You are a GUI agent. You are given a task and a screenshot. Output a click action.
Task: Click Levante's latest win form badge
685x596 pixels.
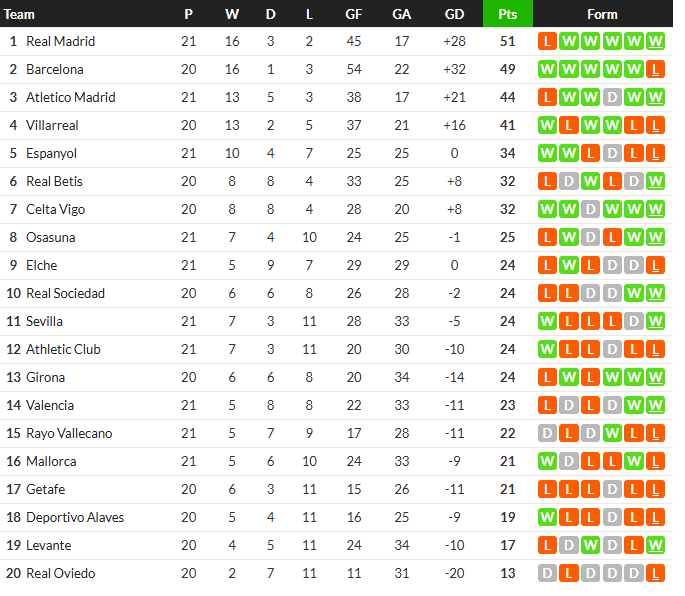pyautogui.click(x=655, y=545)
